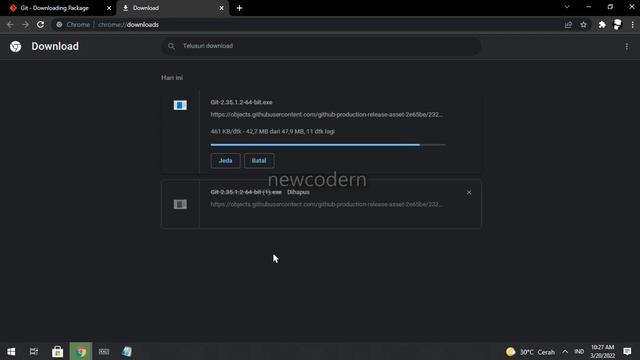Remove the deleted Git (1).exe entry from the list
Viewport: 640px width, 360px height.
point(469,192)
